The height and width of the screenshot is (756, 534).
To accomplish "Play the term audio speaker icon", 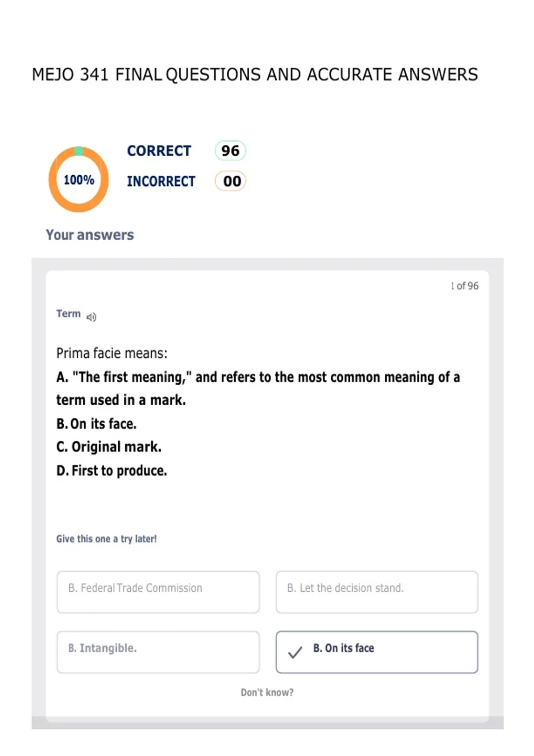I will pos(91,317).
